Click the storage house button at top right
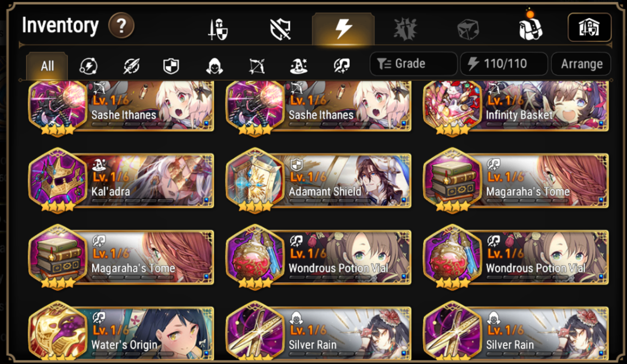This screenshot has height=364, width=627. click(x=589, y=28)
